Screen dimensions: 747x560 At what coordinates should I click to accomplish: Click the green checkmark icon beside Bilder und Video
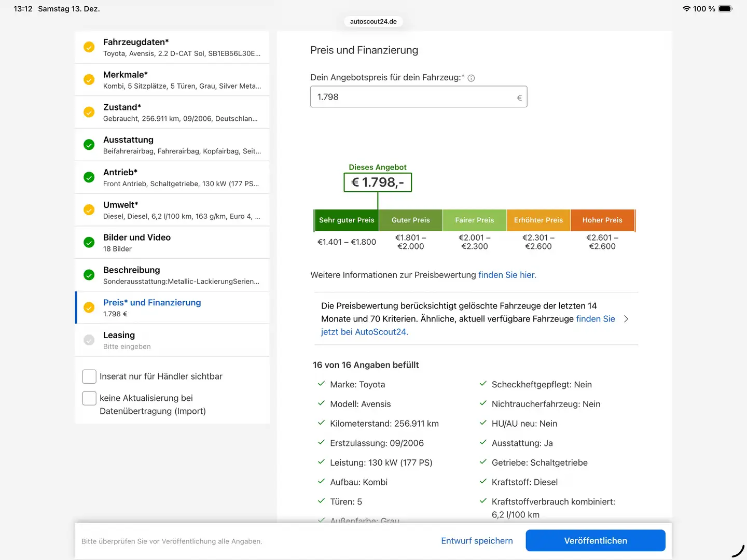coord(89,243)
